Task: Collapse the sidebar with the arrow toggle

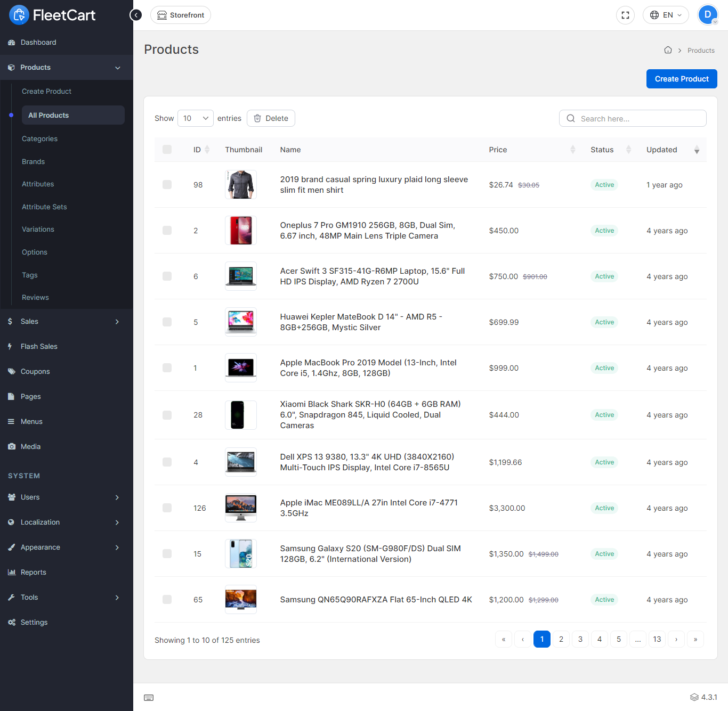Action: tap(136, 15)
